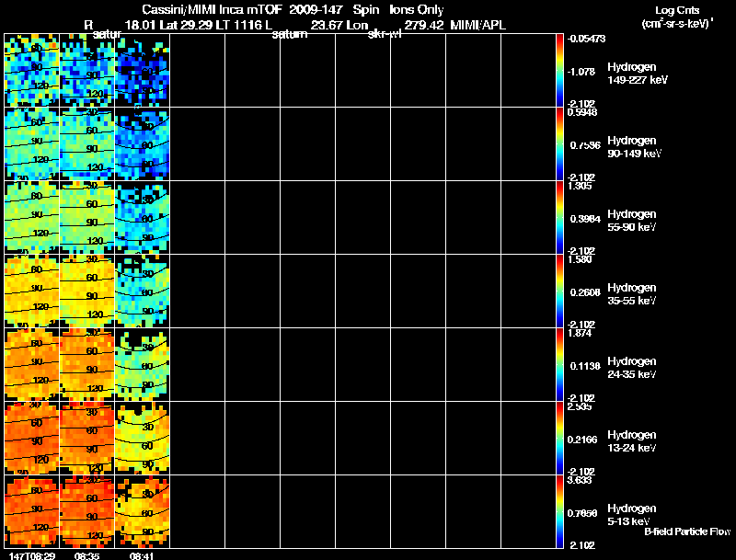Click the 24-35 keV panel at 08:35
736x560 pixels.
click(x=86, y=365)
